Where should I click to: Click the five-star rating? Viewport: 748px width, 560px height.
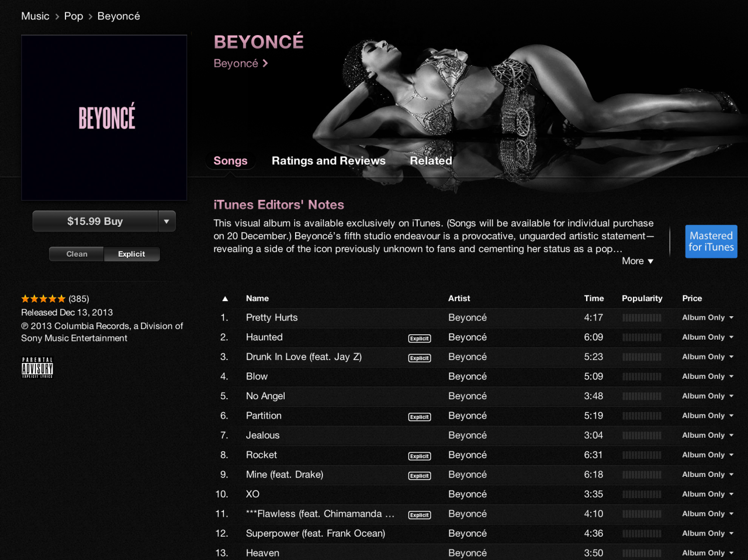[43, 299]
